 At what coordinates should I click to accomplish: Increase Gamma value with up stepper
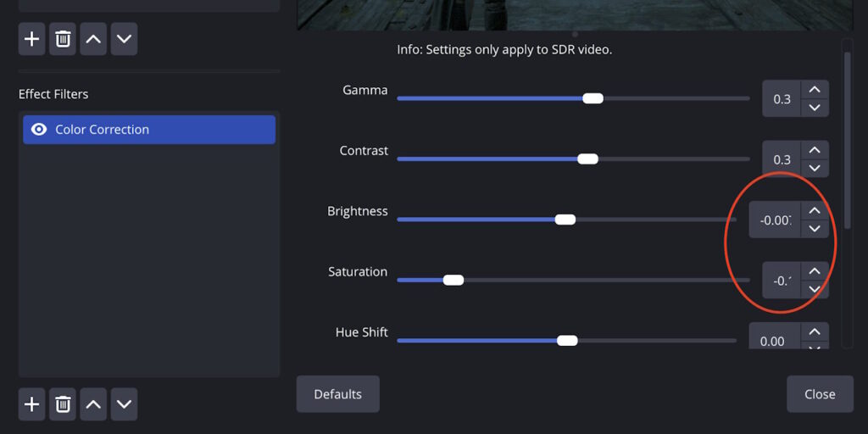815,90
